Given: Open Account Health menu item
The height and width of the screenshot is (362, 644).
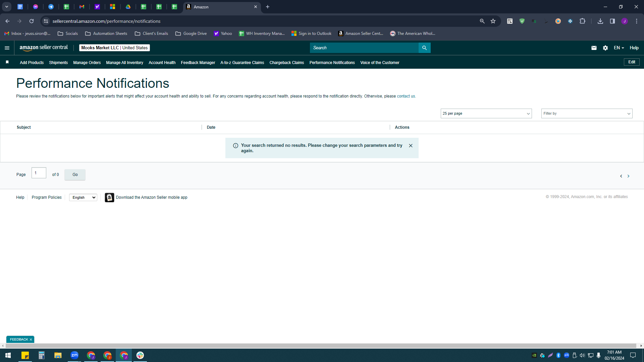Looking at the screenshot, I should (x=162, y=63).
